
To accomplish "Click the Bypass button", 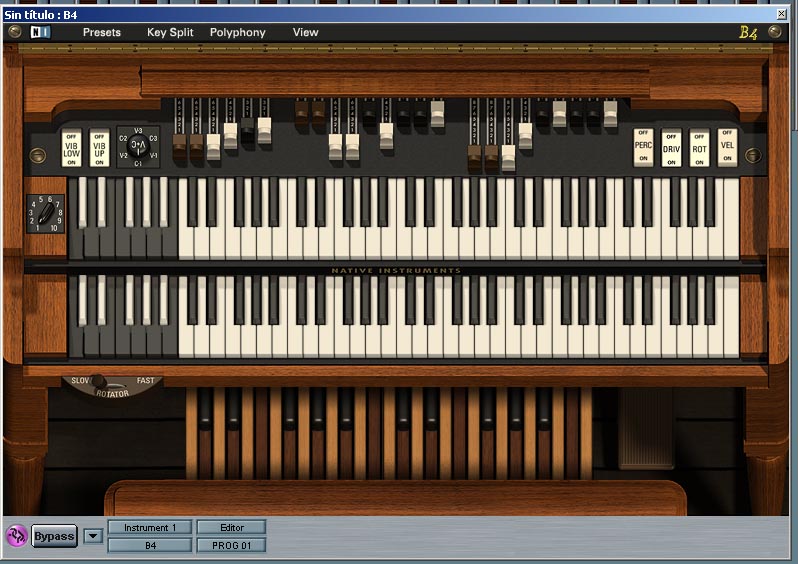I will pos(54,536).
